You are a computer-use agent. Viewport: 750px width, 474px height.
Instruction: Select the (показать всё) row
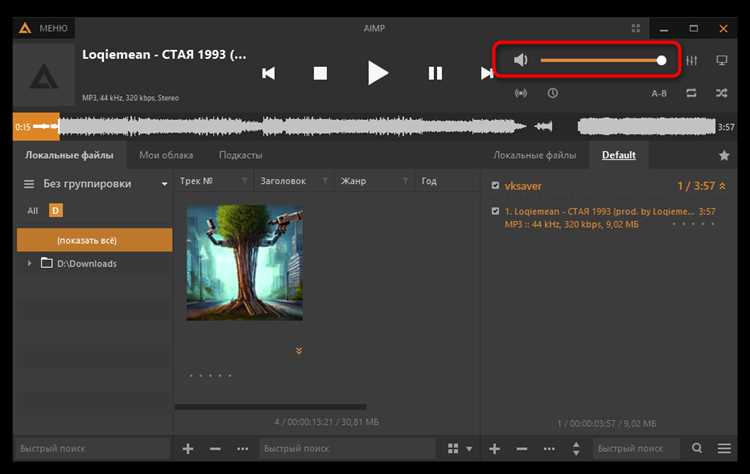[94, 240]
